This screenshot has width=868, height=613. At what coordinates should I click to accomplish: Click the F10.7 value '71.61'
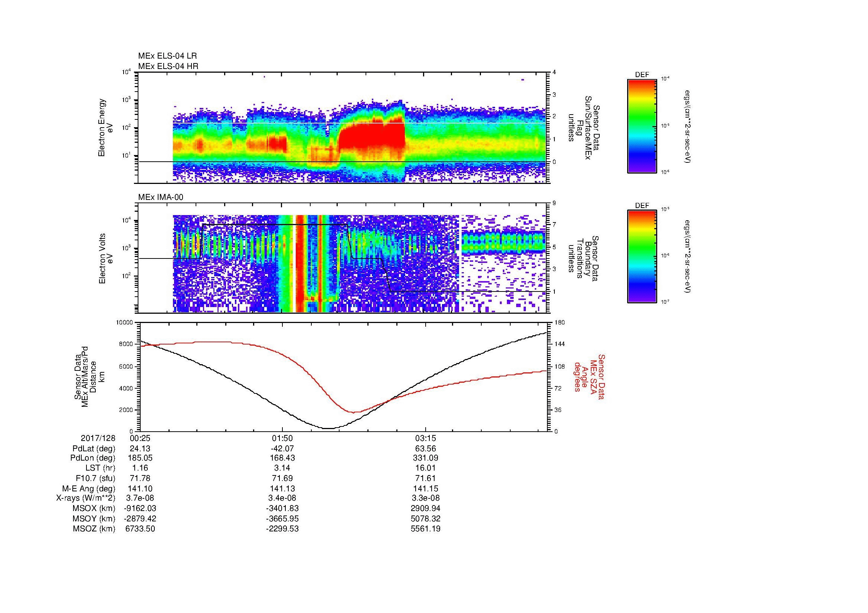pos(426,478)
